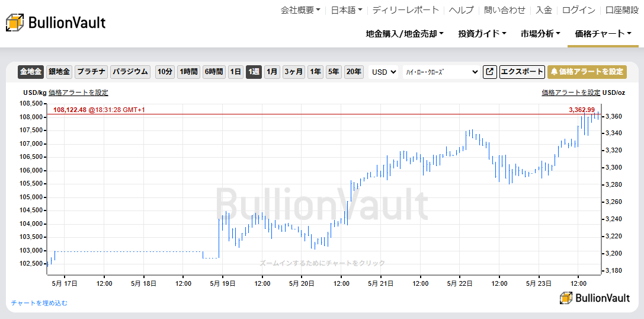Expand the 市場分析 menu

[540, 34]
